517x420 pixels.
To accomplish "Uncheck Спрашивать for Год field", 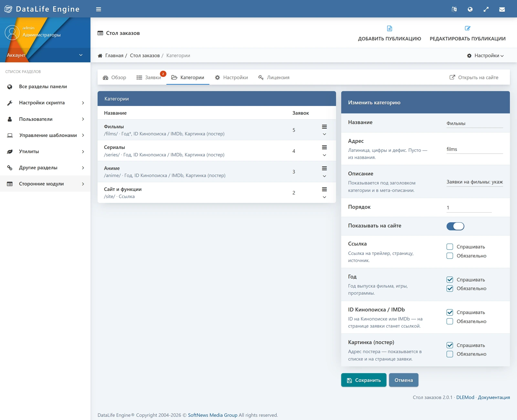I will click(450, 280).
